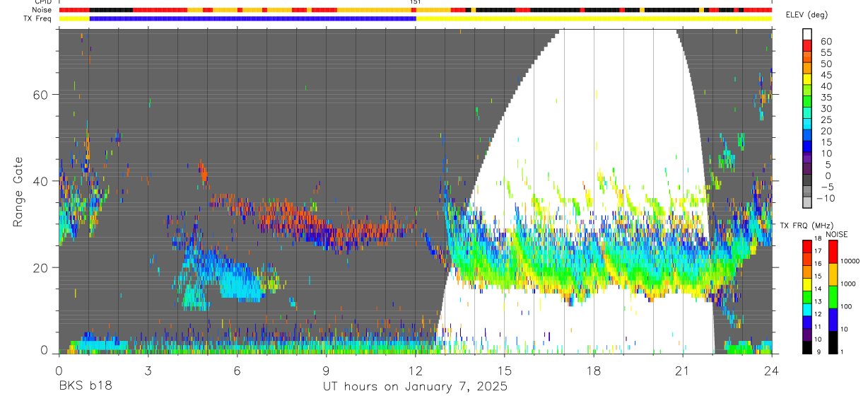Click the '100' label on the NOISE scale
Screen dimensions: 868x401
coord(845,307)
